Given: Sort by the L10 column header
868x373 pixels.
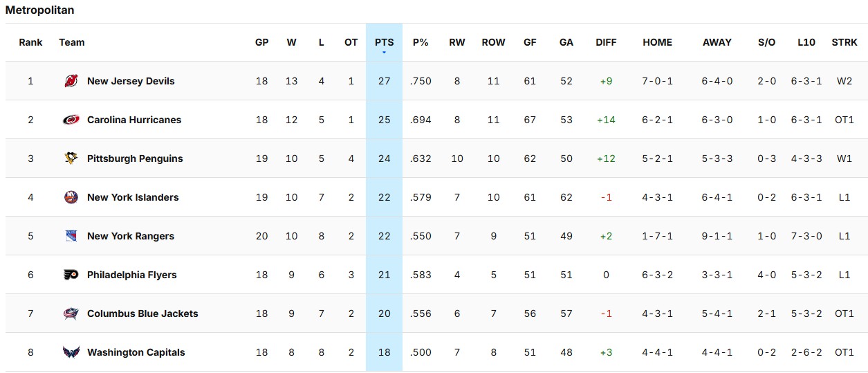Looking at the screenshot, I should [806, 42].
